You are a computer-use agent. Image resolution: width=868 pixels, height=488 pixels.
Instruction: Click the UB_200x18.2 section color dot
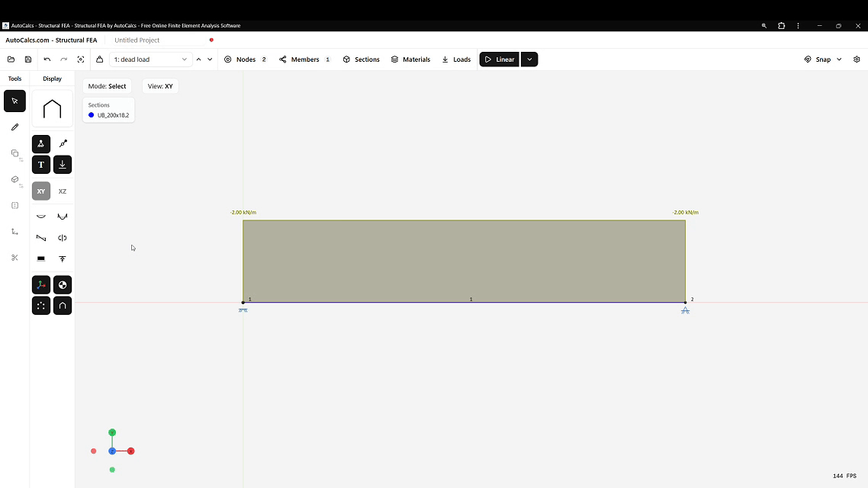92,115
